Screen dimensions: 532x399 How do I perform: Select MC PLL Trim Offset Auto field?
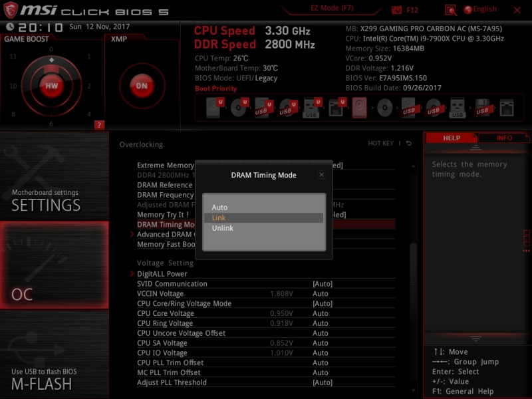(x=321, y=372)
